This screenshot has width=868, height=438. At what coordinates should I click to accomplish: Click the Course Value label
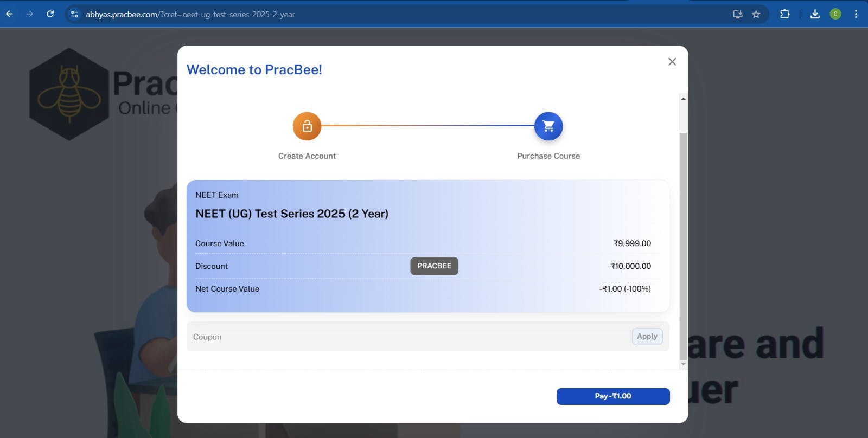click(x=220, y=243)
